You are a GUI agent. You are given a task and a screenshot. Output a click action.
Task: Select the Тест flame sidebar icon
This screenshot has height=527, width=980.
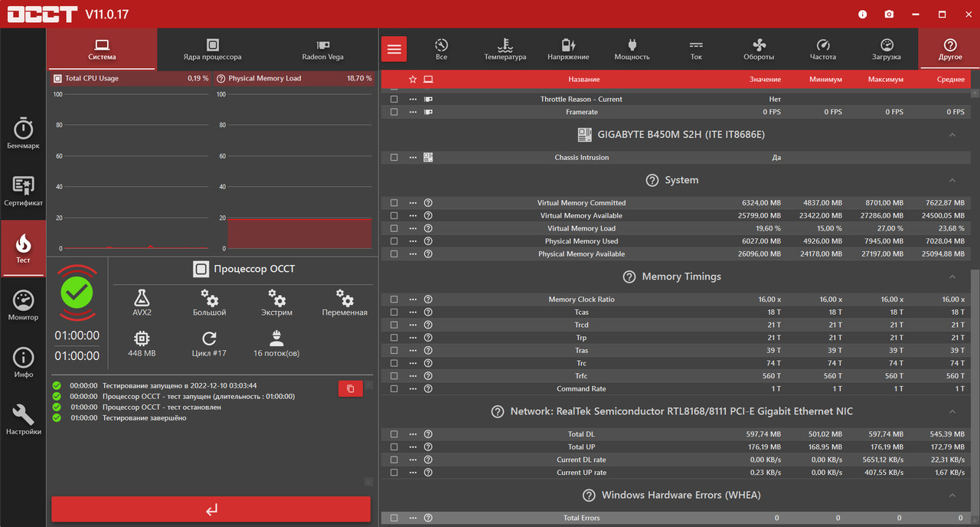coord(23,244)
